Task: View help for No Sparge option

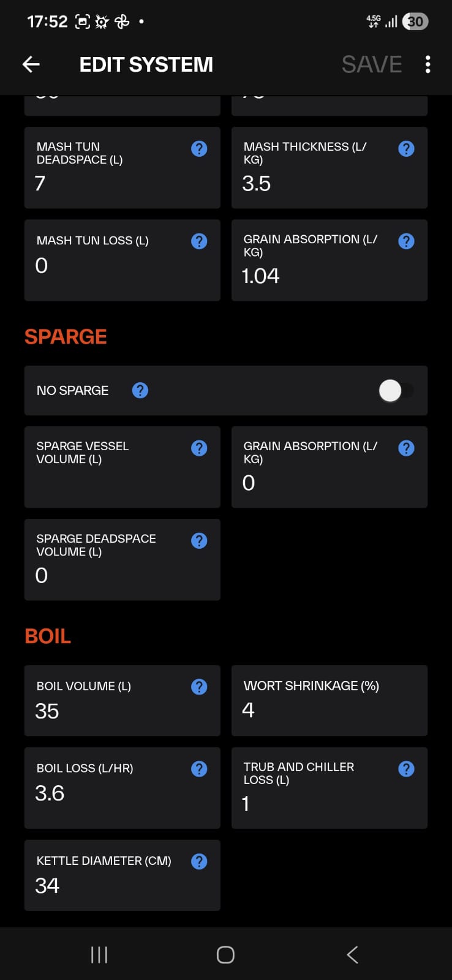Action: (140, 390)
